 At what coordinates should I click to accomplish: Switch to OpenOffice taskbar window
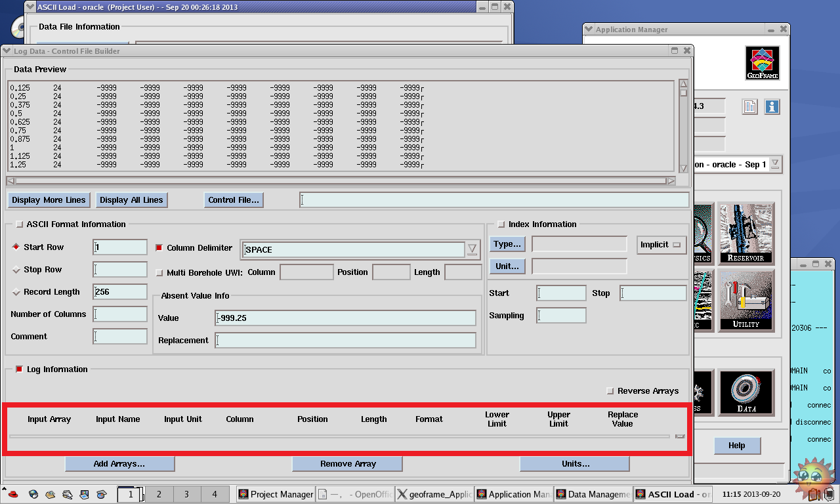[x=355, y=494]
